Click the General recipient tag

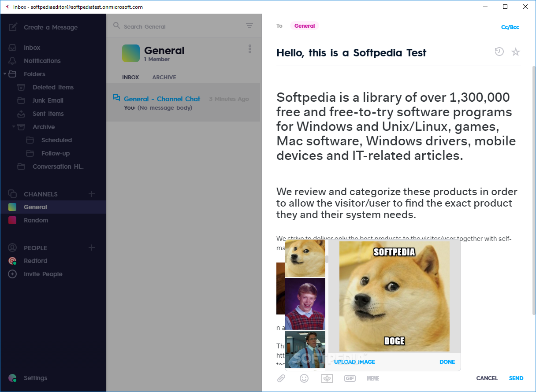(305, 26)
